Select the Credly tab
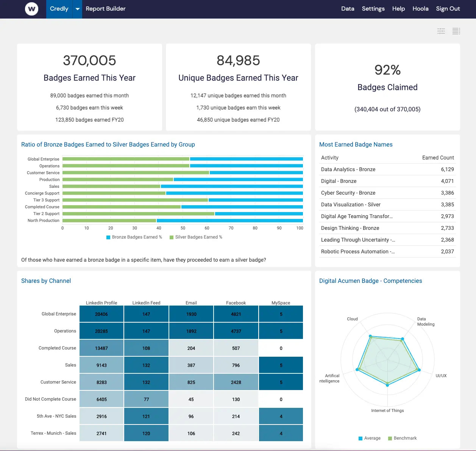Screen dimensions: 476x451 [x=59, y=9]
